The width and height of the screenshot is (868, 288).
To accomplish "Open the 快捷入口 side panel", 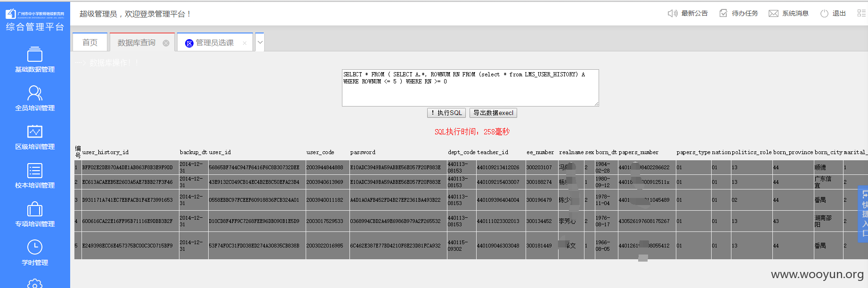I will click(864, 214).
